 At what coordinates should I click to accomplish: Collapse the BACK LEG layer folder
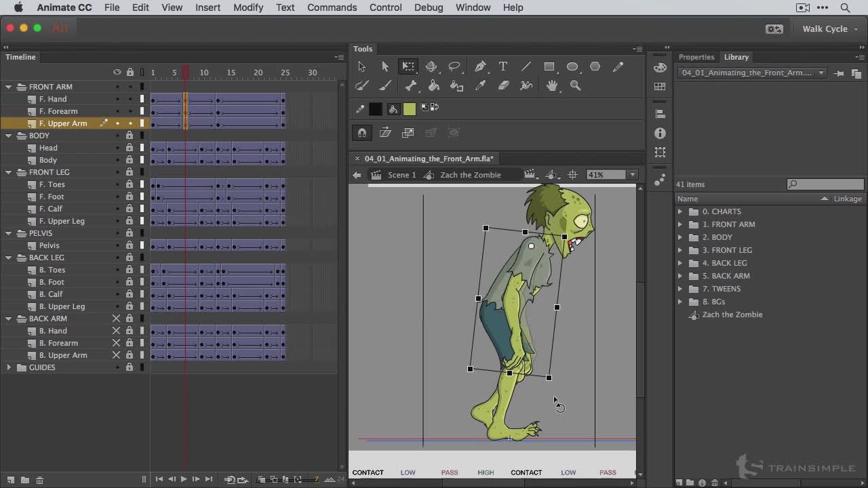pos(9,258)
